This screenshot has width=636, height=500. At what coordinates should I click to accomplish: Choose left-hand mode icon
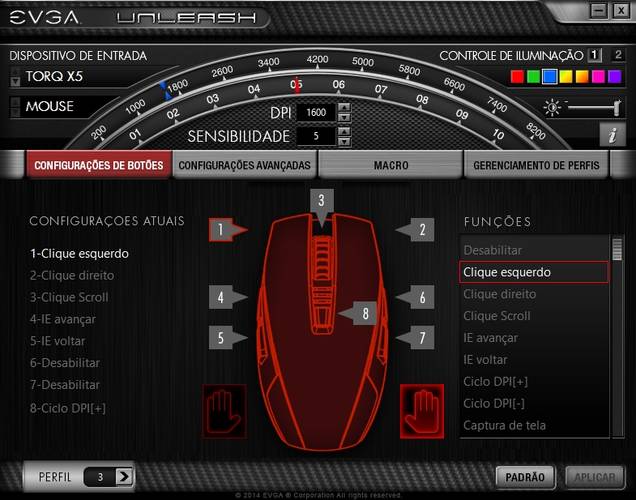coord(224,411)
